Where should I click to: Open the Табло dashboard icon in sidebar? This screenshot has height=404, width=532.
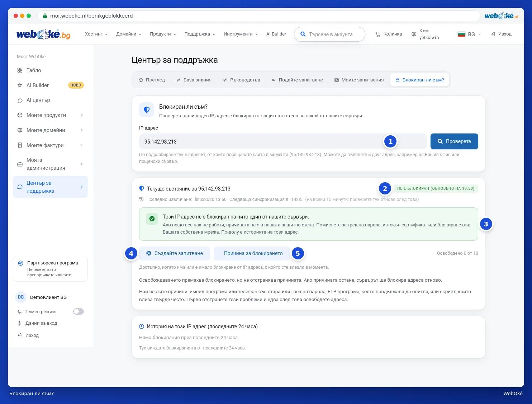tap(20, 70)
